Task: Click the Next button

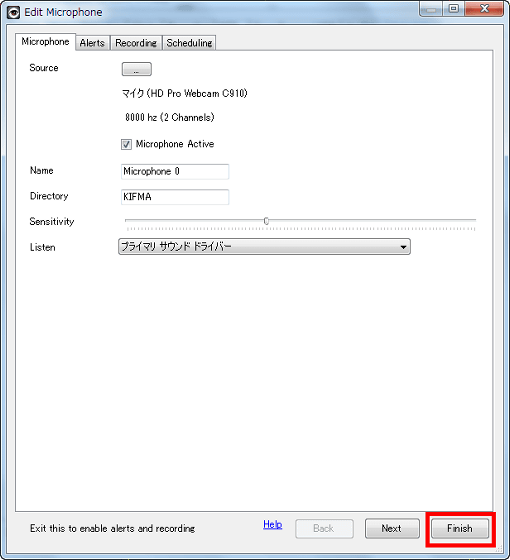Action: pos(392,529)
